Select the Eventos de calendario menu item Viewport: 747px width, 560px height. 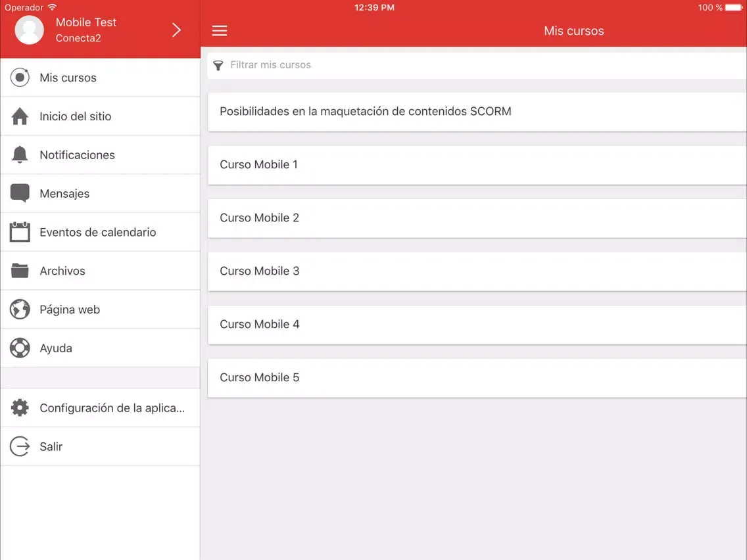tap(98, 232)
